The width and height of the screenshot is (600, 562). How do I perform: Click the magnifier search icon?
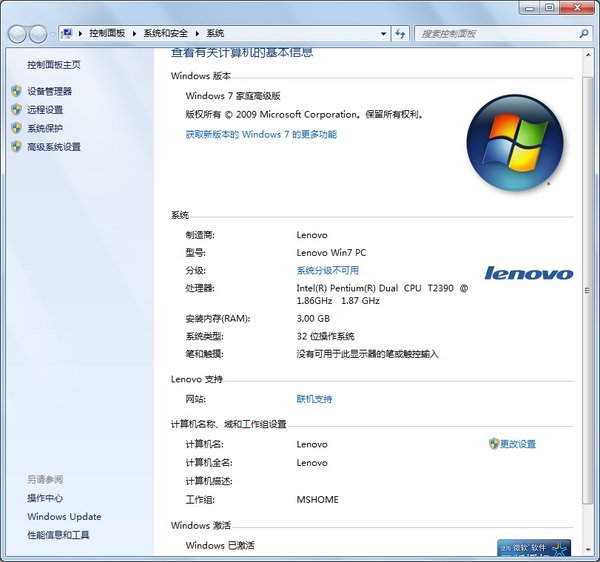(584, 34)
